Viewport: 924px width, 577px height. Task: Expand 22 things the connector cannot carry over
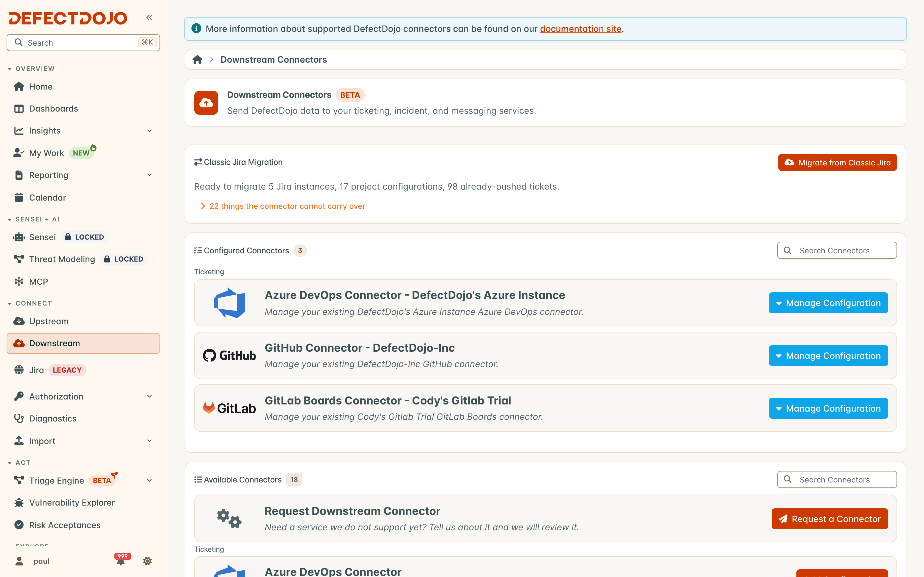[x=283, y=206]
